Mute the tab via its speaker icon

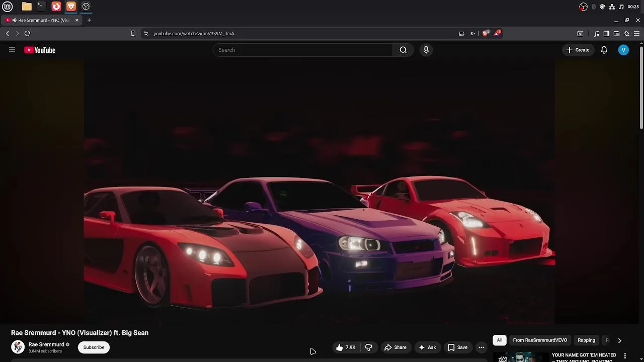tap(15, 20)
